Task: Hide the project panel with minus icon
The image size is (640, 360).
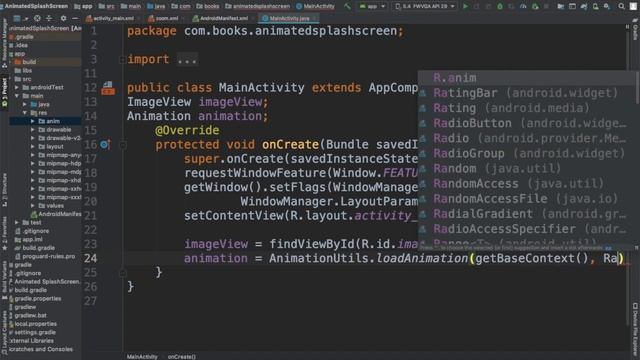Action: tap(75, 18)
